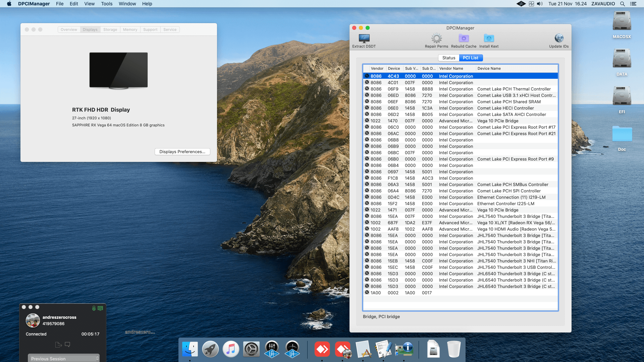This screenshot has width=644, height=362.
Task: Click the AnyDesk file transfer icon
Action: point(58,345)
